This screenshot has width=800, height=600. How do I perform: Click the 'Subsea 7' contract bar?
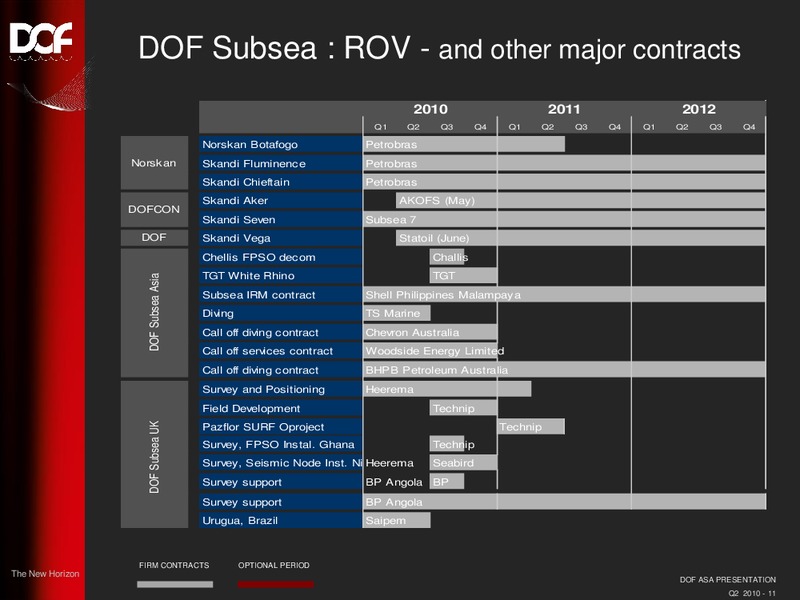(564, 219)
